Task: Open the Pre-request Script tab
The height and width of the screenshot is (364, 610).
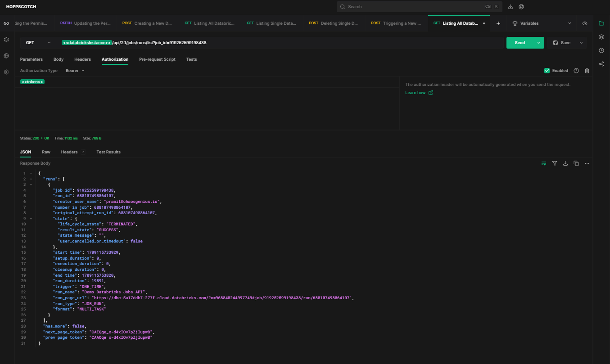Action: tap(157, 59)
